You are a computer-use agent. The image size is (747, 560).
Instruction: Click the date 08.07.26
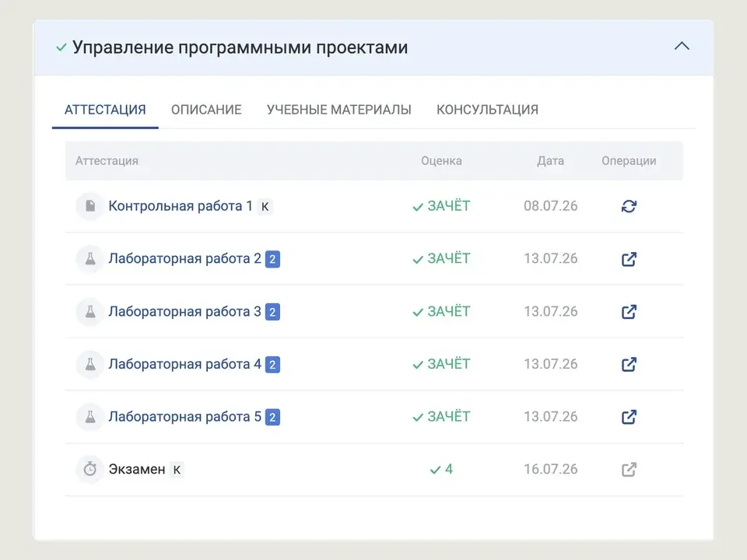pos(551,205)
